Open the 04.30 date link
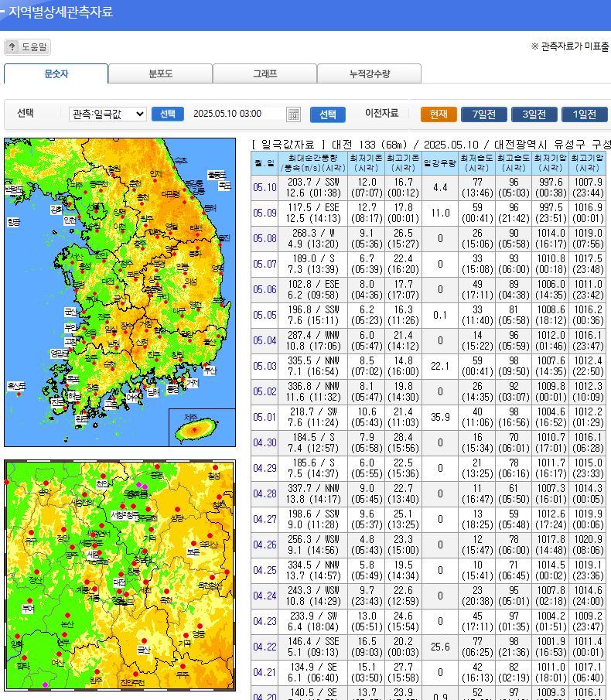The height and width of the screenshot is (700, 611). click(265, 443)
